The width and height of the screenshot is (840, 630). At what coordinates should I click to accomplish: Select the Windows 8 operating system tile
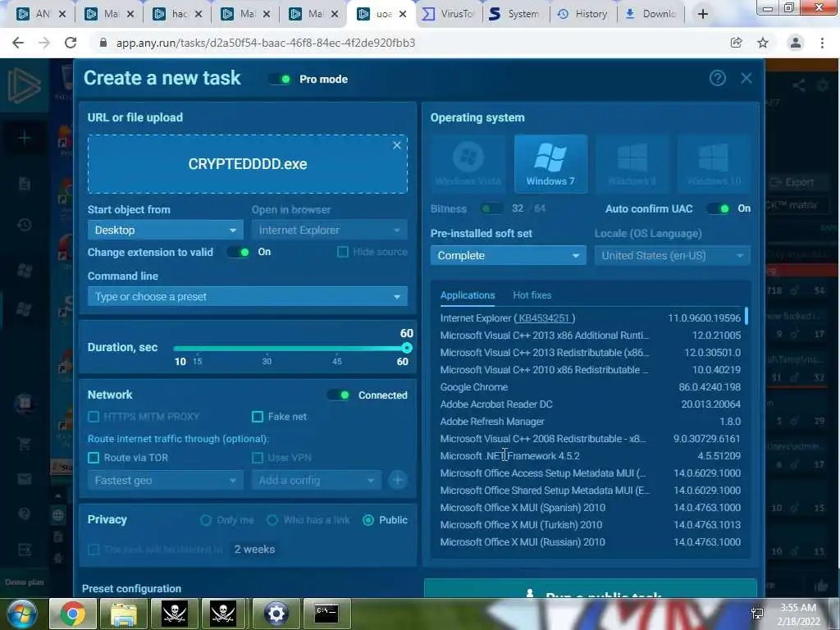[632, 163]
